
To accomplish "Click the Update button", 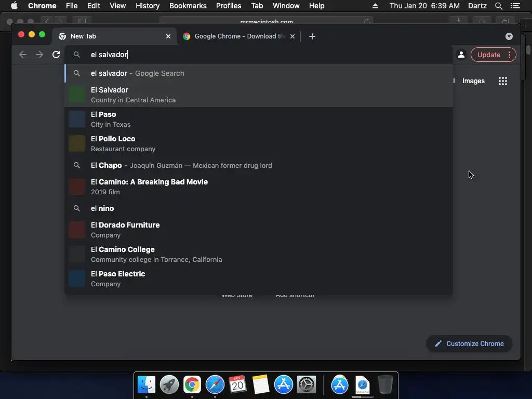I will (488, 55).
